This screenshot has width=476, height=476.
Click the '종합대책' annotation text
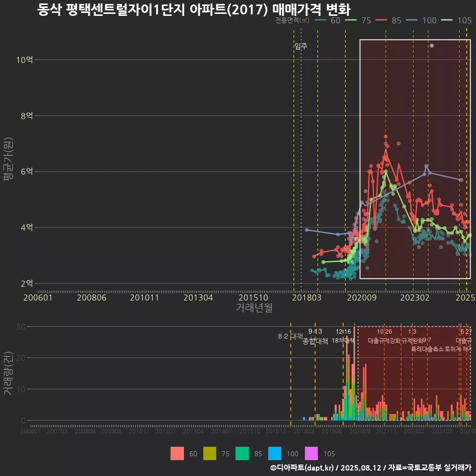[315, 341]
